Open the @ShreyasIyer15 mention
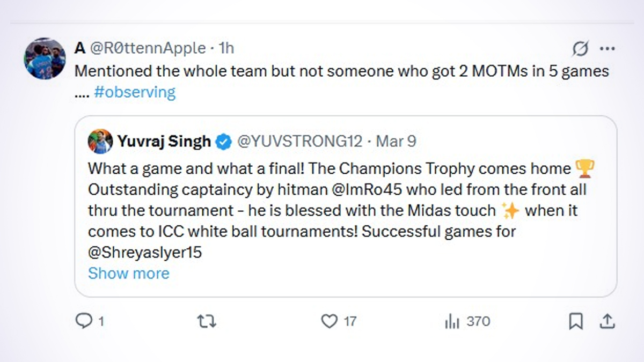The height and width of the screenshot is (362, 644). point(145,252)
